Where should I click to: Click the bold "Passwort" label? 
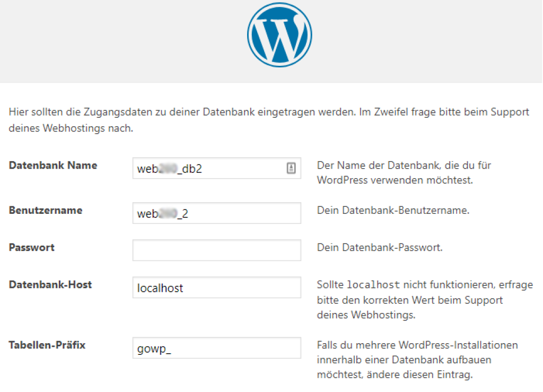[32, 248]
